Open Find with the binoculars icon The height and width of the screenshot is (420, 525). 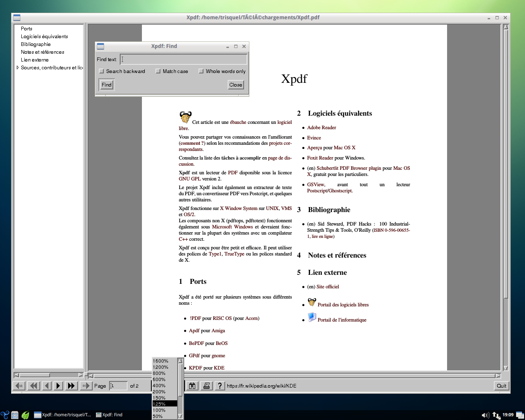point(192,386)
